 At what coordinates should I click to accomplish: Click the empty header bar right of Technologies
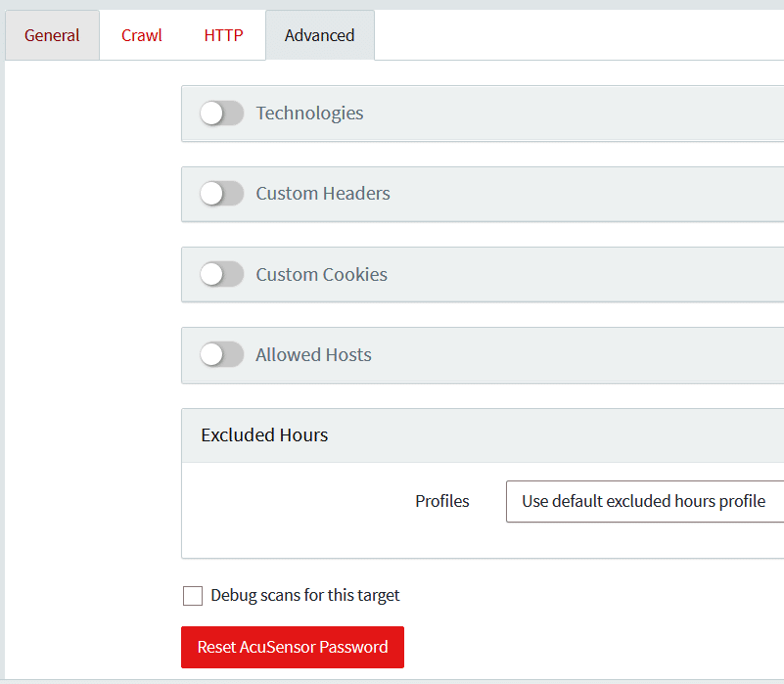coord(587,114)
